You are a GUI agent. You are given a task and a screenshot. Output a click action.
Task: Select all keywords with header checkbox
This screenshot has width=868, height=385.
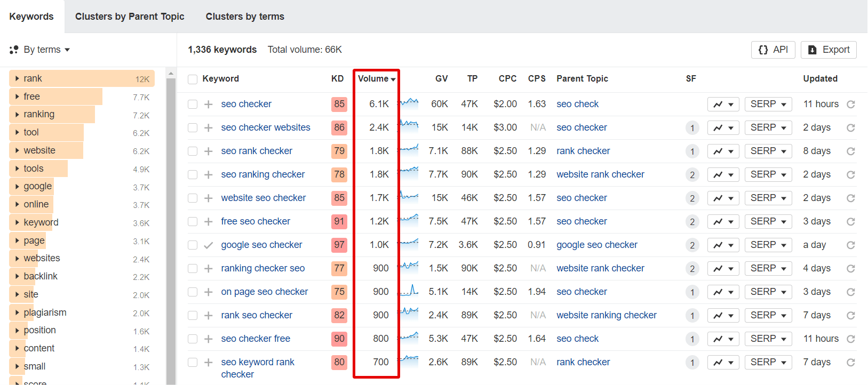pyautogui.click(x=193, y=79)
